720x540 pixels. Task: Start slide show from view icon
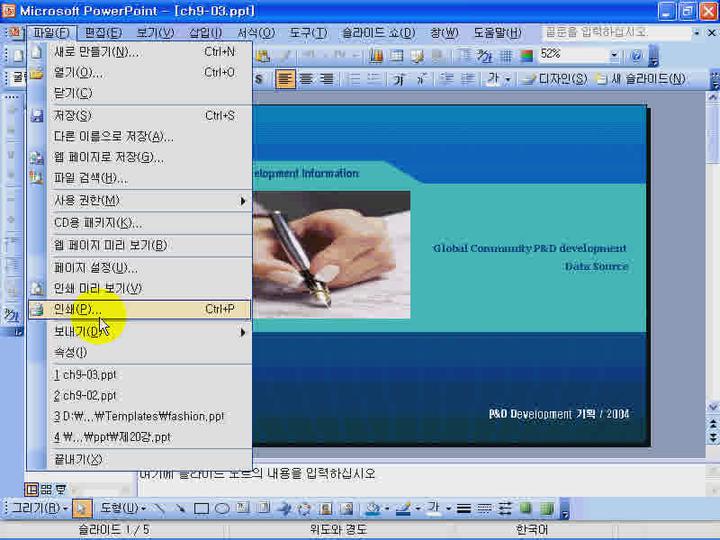tap(61, 489)
